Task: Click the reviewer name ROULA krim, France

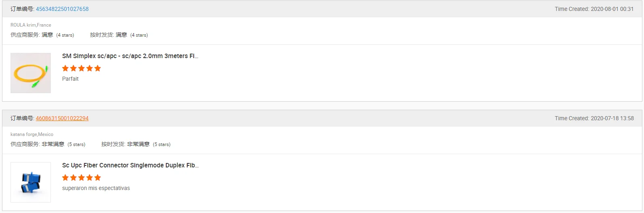Action: pos(31,25)
